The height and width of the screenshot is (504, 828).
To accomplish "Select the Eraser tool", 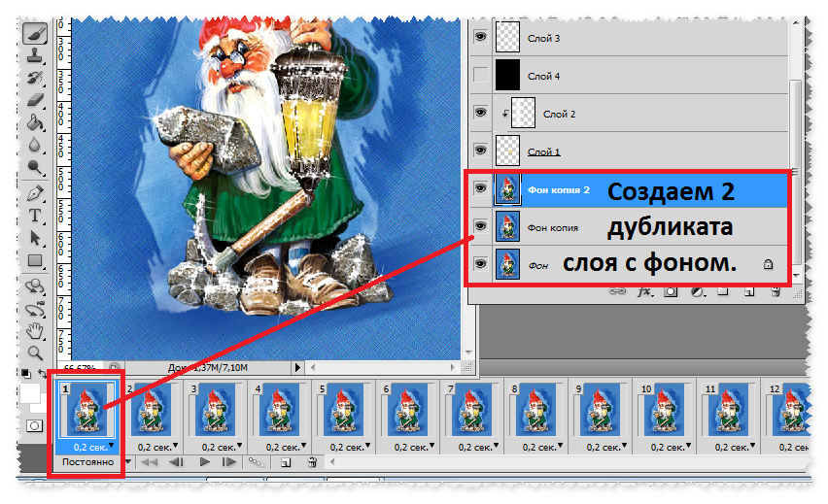I will pos(35,100).
